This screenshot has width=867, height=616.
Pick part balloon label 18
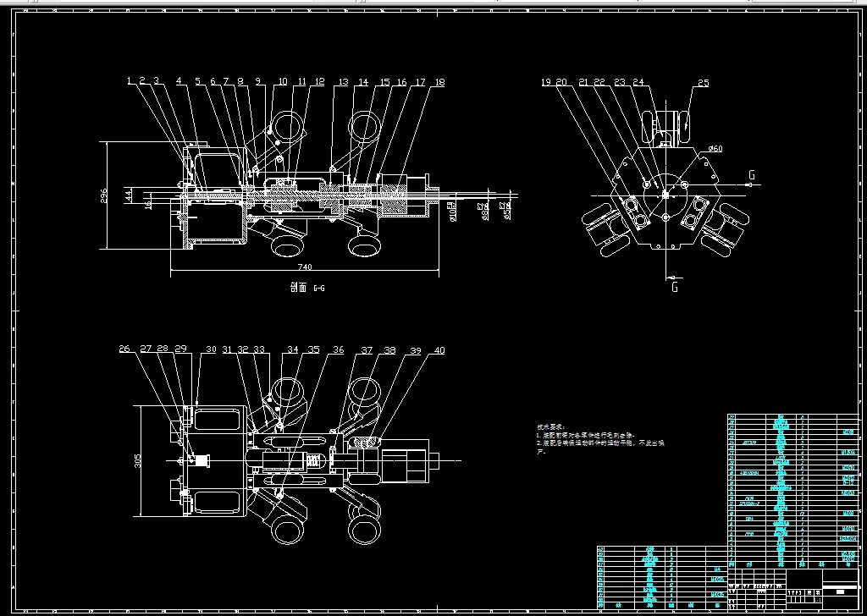click(439, 82)
